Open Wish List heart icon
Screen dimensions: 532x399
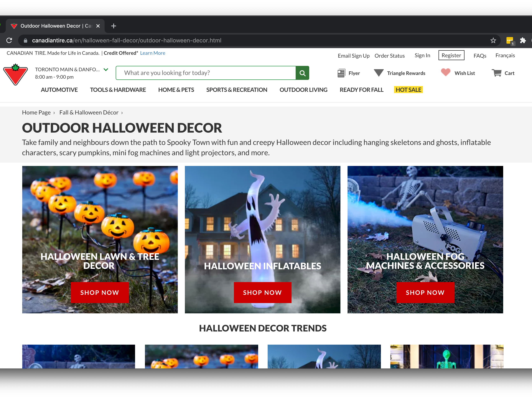click(445, 72)
